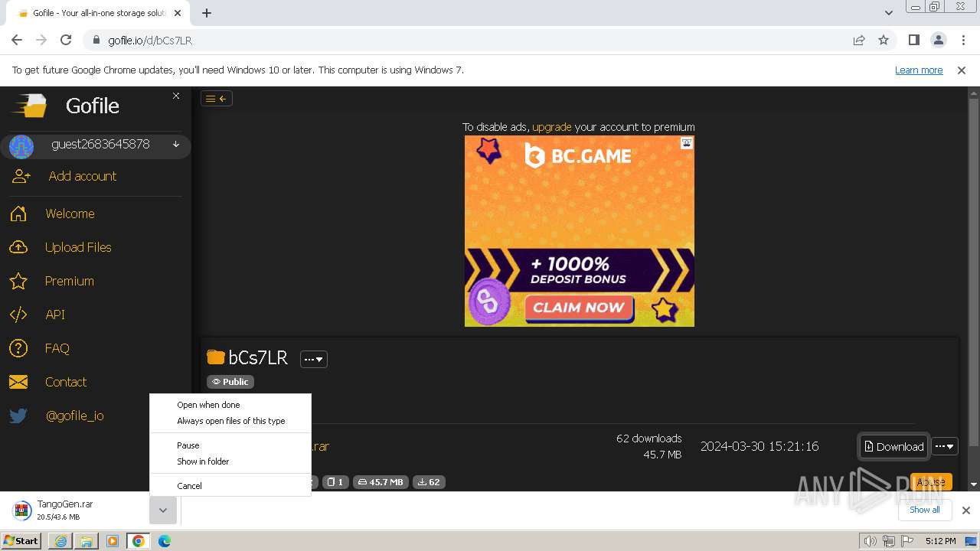Download the TangoGen.rar file

893,446
